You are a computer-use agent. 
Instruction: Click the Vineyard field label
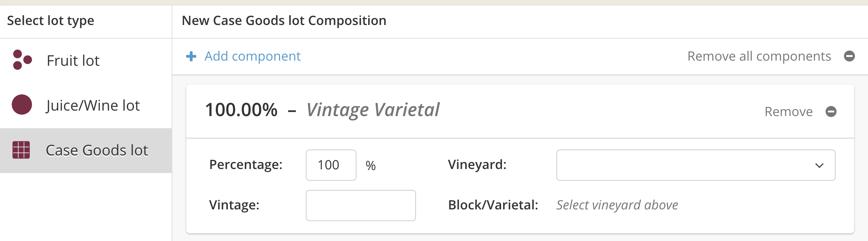click(477, 165)
